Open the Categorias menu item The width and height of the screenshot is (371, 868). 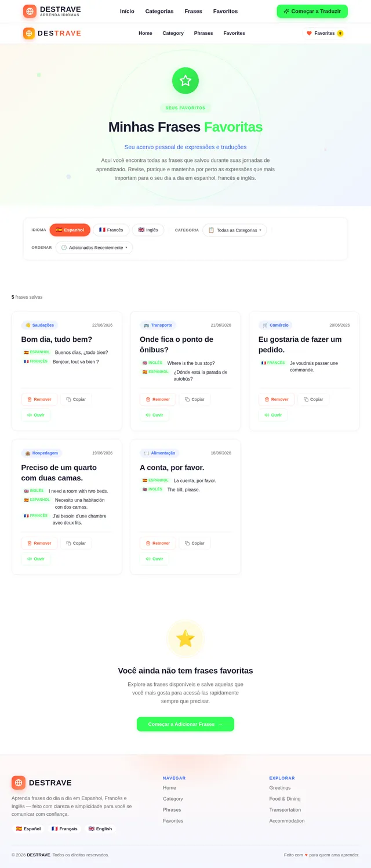pyautogui.click(x=159, y=11)
